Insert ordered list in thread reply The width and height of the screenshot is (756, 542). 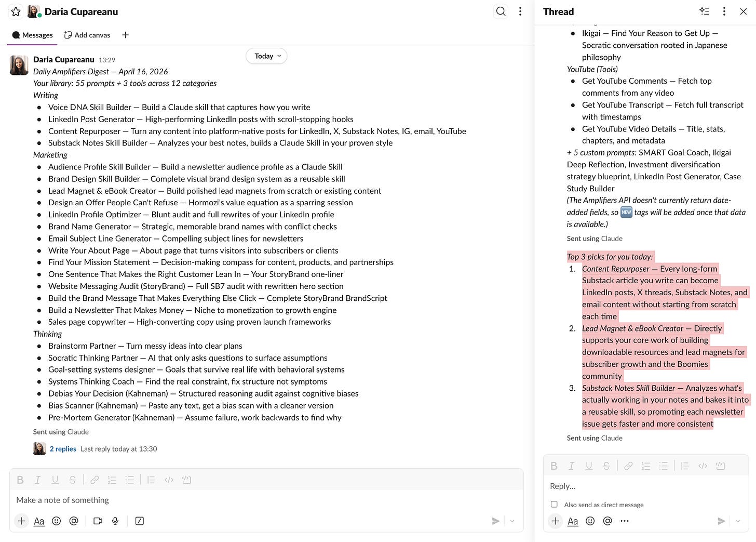(x=646, y=466)
